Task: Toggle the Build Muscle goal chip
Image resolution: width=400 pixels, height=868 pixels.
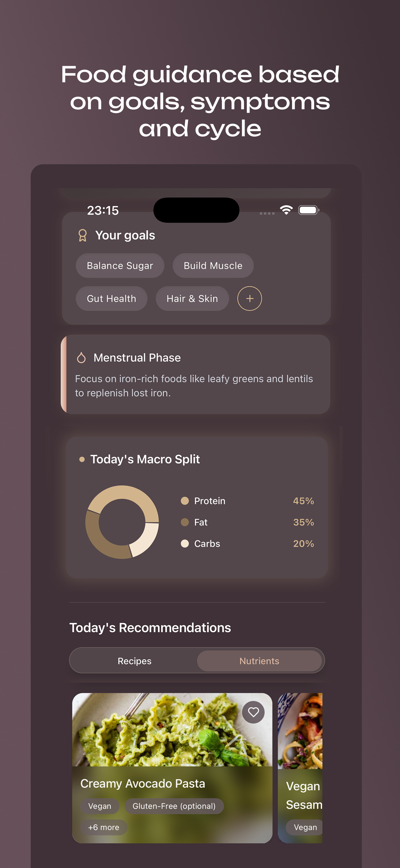Action: [x=213, y=265]
